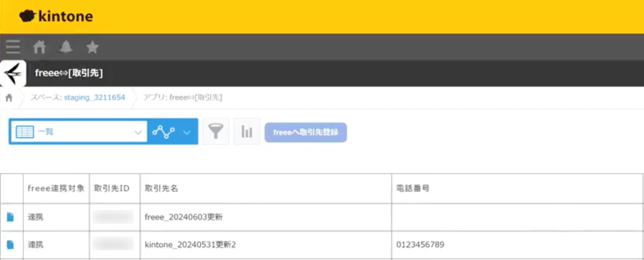
Task: Open record details for kintone_20240531更新2
Action: (10, 244)
